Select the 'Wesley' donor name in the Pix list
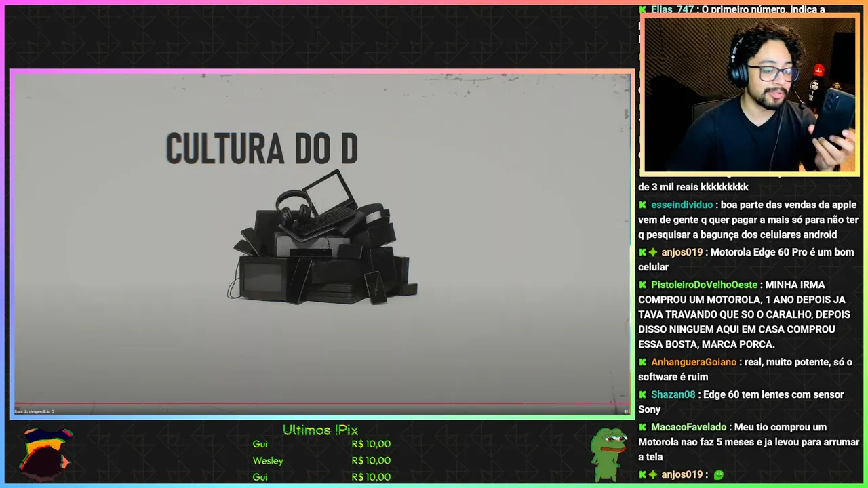The height and width of the screenshot is (488, 868). (x=268, y=460)
